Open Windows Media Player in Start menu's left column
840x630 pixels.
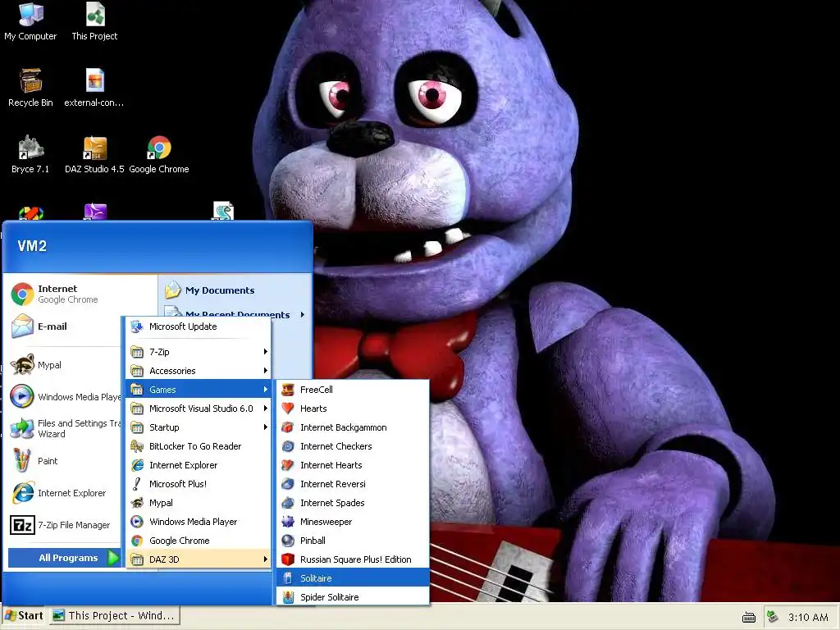[x=64, y=397]
